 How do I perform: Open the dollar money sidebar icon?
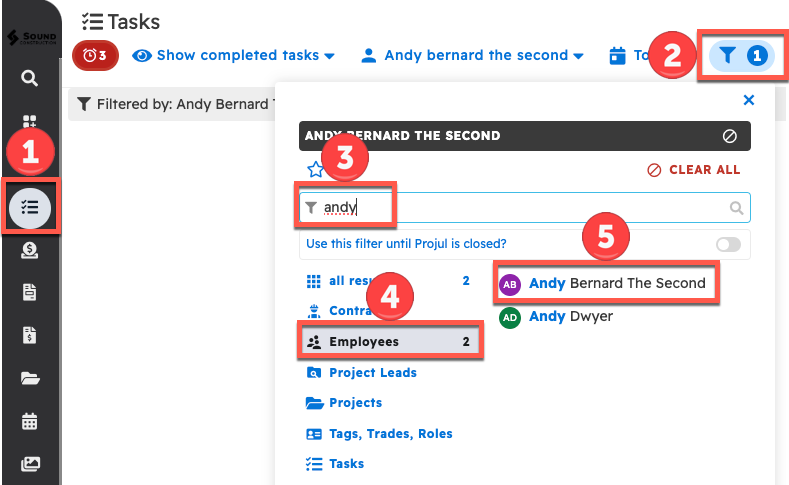pyautogui.click(x=30, y=250)
